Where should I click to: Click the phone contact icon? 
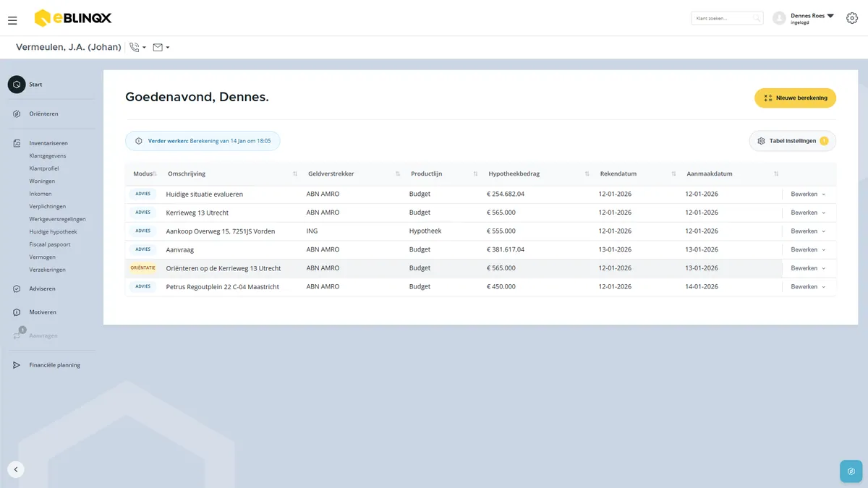pos(134,48)
